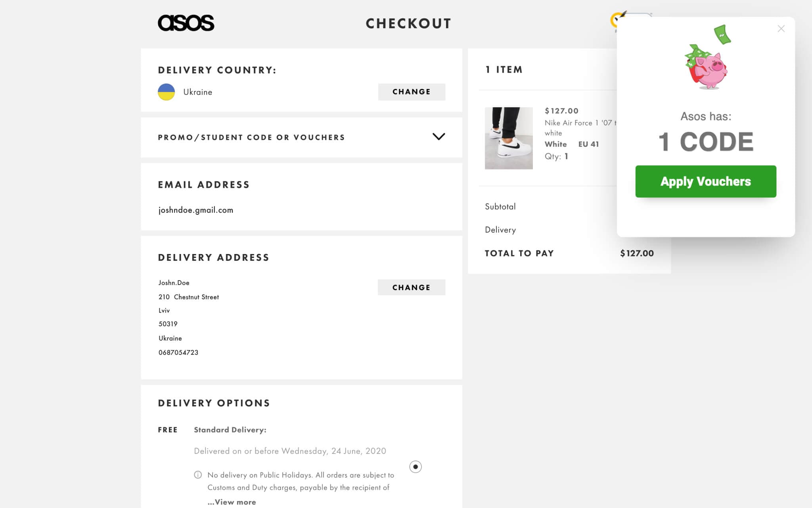The image size is (812, 508).
Task: Select the Delivery Options section heading
Action: click(x=214, y=402)
